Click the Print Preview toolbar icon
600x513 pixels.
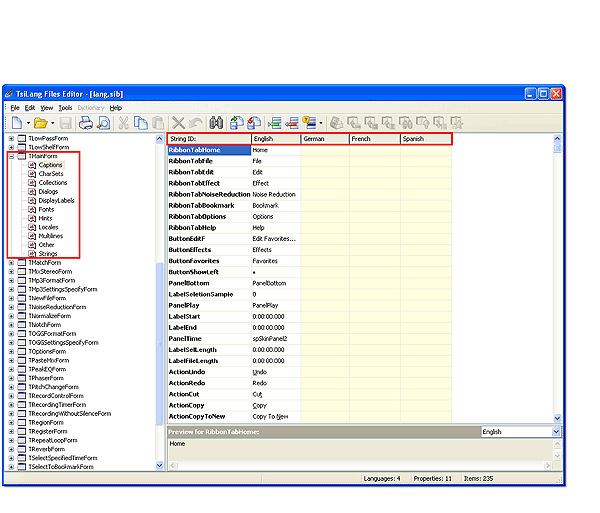pyautogui.click(x=103, y=123)
